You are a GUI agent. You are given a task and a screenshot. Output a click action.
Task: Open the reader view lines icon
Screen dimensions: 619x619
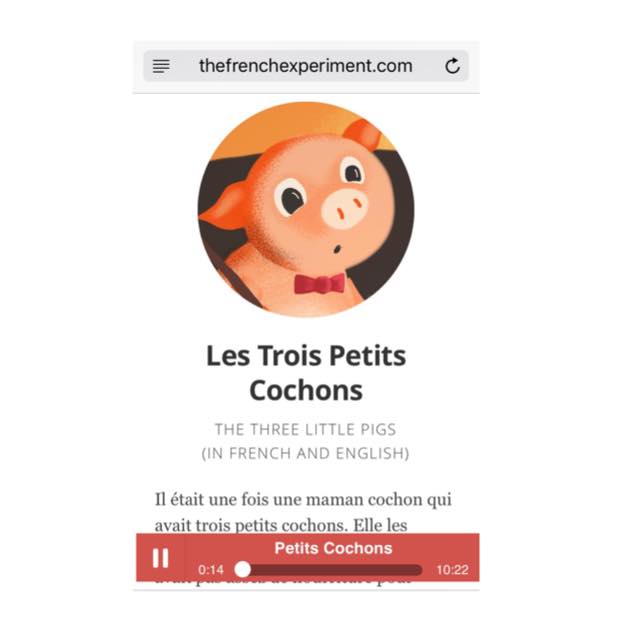click(161, 66)
